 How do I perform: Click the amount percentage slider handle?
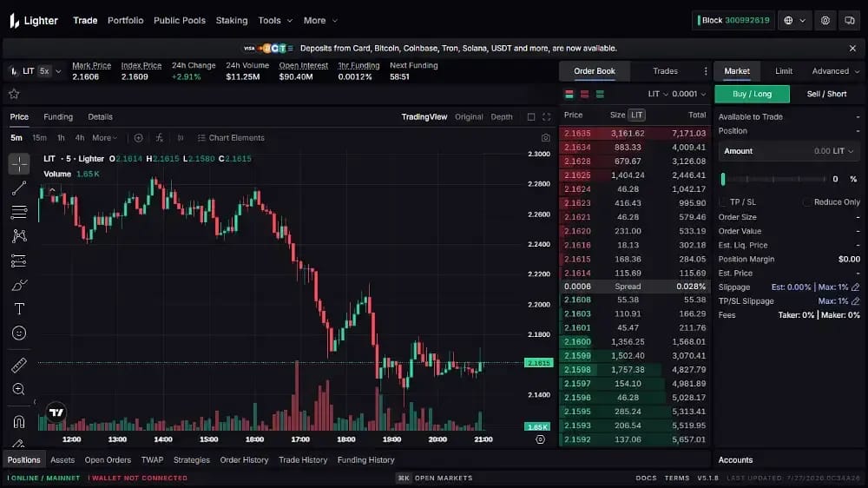(722, 179)
